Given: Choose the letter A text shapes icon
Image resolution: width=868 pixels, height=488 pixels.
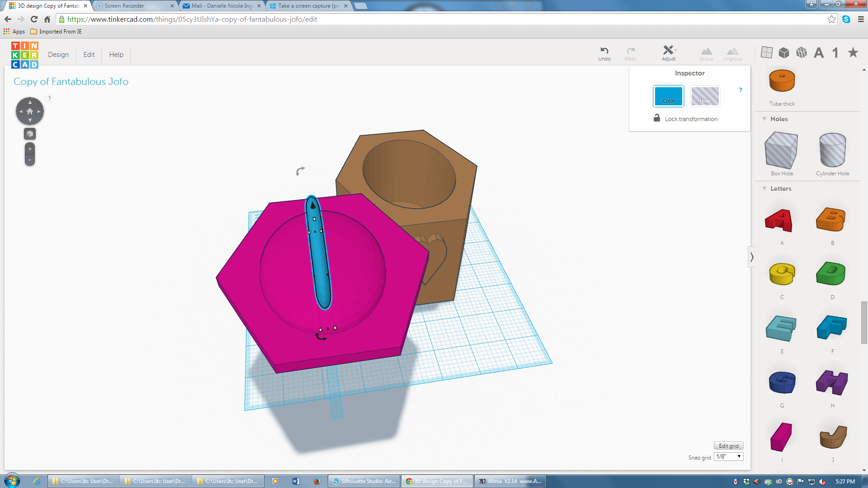Looking at the screenshot, I should pos(819,52).
